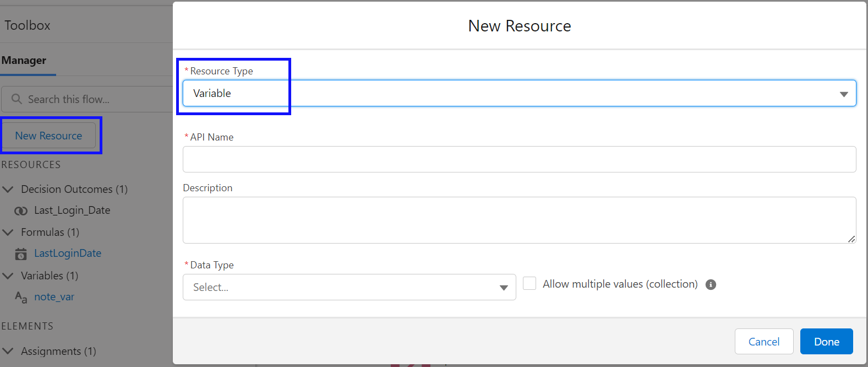Collapse the Assignments section
Viewport: 868px width, 367px height.
tap(8, 351)
